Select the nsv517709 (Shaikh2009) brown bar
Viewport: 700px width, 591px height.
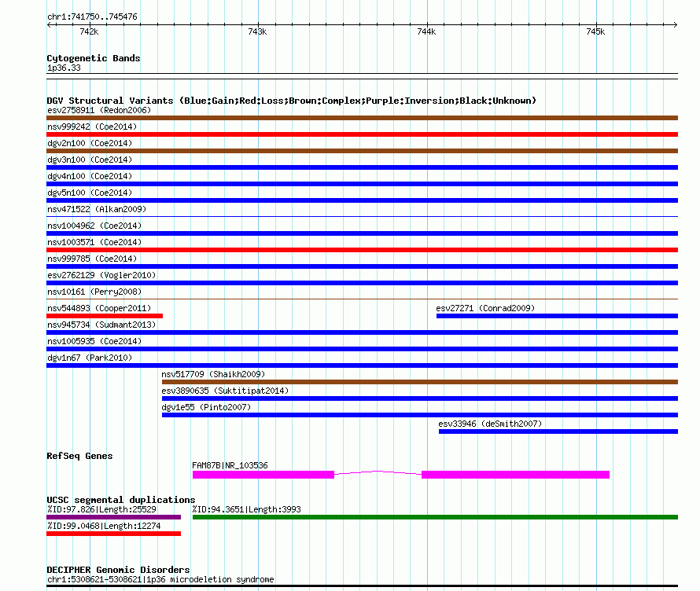click(420, 382)
